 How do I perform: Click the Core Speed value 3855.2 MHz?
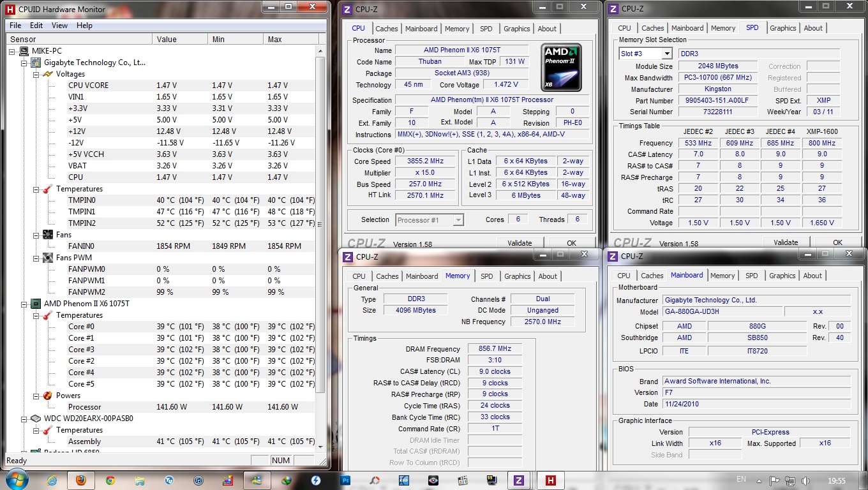click(426, 161)
